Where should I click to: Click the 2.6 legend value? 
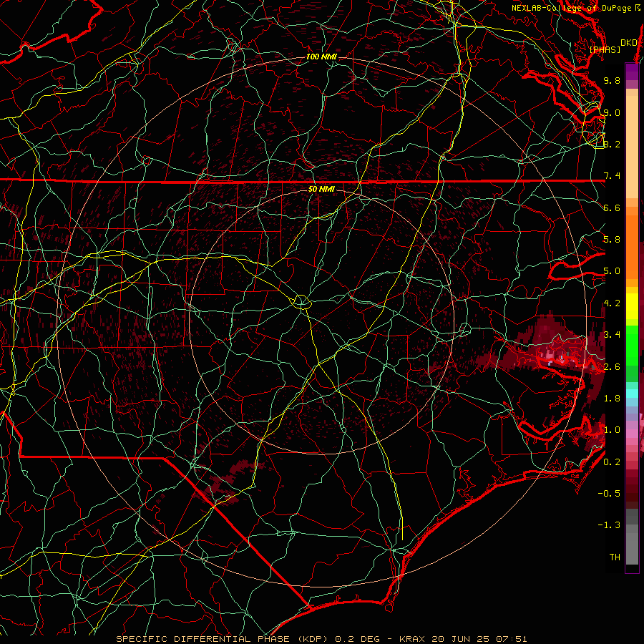(x=612, y=366)
